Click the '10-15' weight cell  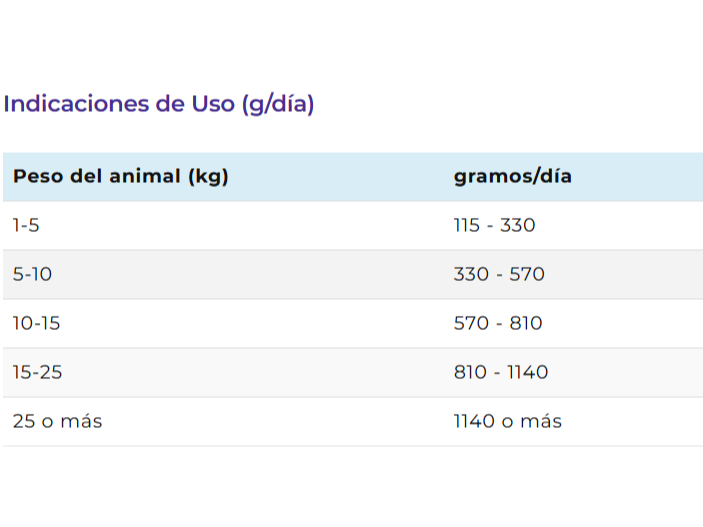pos(36,323)
